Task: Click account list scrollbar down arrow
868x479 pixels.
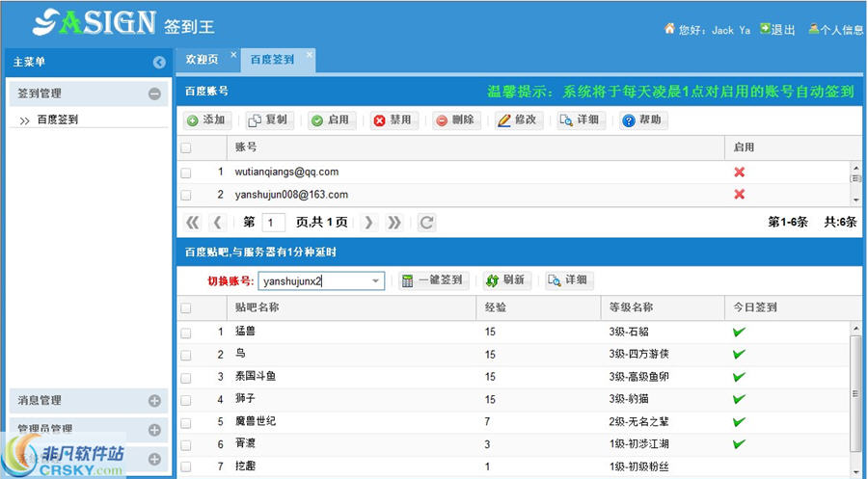Action: click(x=855, y=200)
